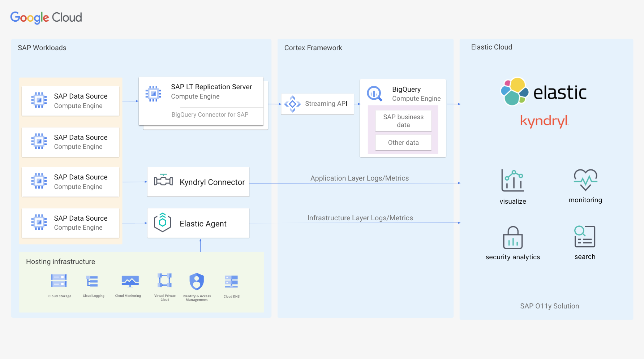Click the "BigQuery" title text
The width and height of the screenshot is (644, 359).
coord(406,89)
